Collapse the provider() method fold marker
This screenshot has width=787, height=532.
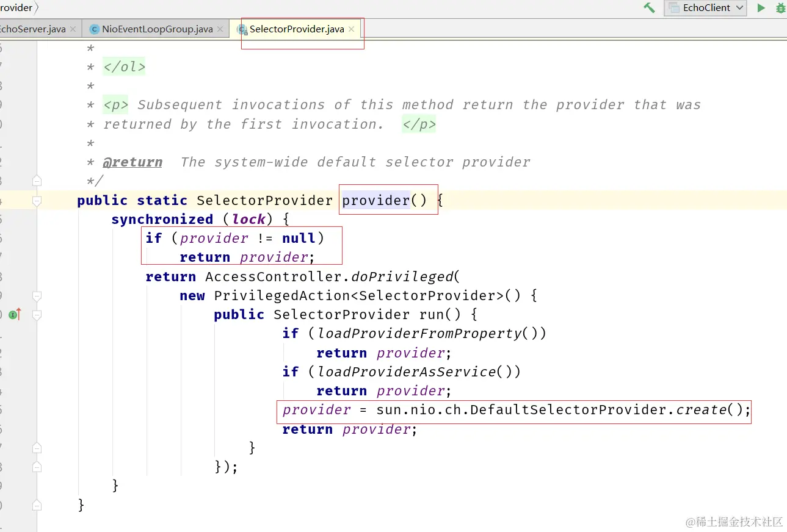tap(37, 201)
